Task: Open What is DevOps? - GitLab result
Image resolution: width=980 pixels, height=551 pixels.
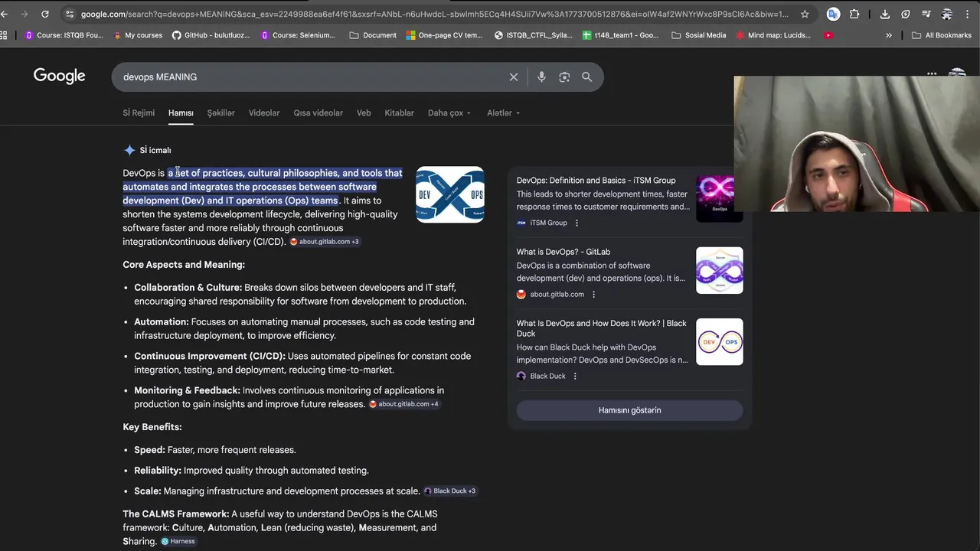Action: click(563, 252)
